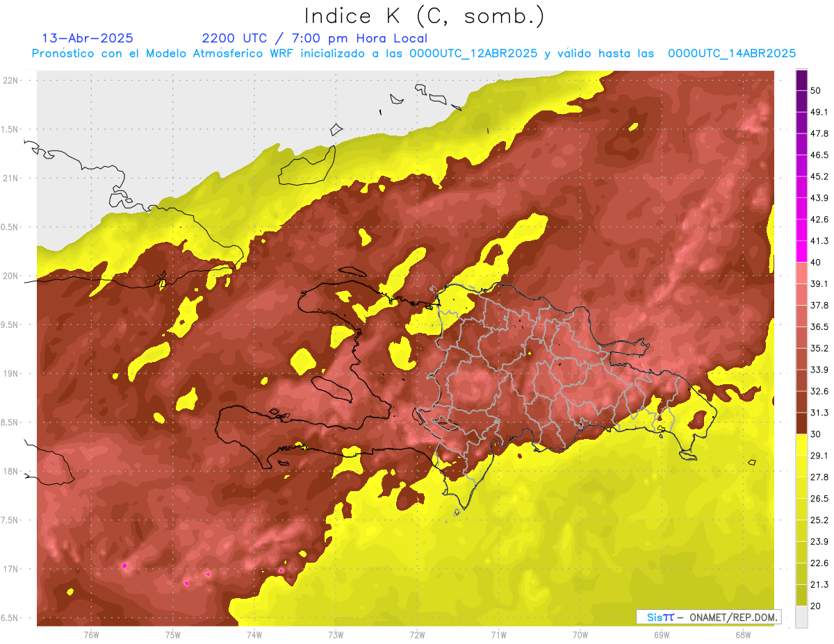This screenshot has width=834, height=644.
Task: Click the longitude axis label "68W"
Action: pyautogui.click(x=743, y=634)
